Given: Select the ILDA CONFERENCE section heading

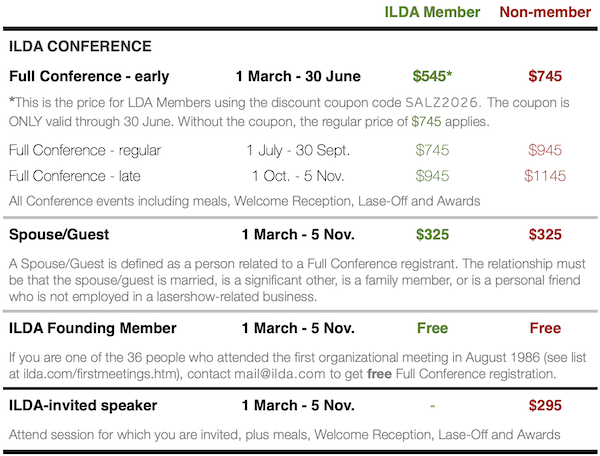Looking at the screenshot, I should (80, 46).
